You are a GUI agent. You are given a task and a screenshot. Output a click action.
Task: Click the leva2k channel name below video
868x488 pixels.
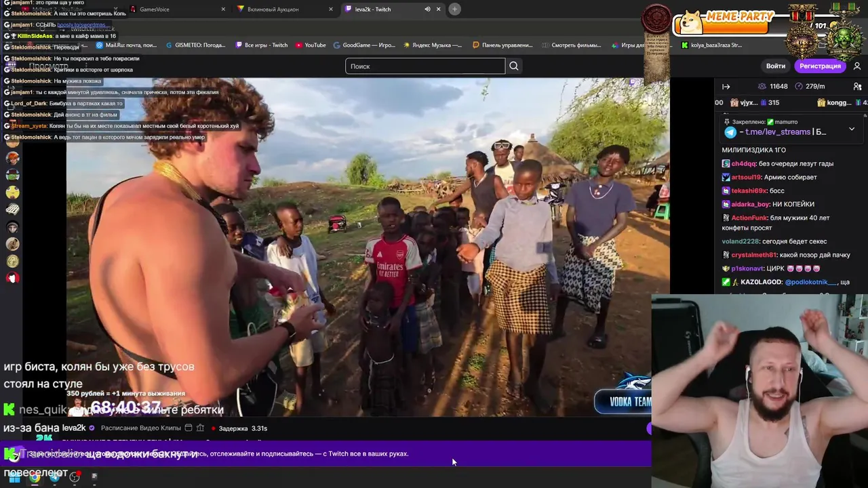pos(74,428)
